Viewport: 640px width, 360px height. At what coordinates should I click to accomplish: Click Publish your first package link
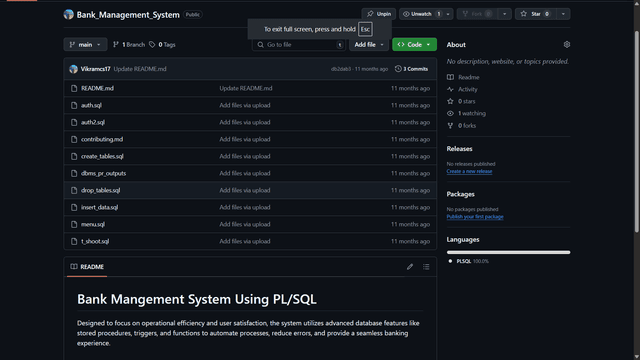click(475, 217)
